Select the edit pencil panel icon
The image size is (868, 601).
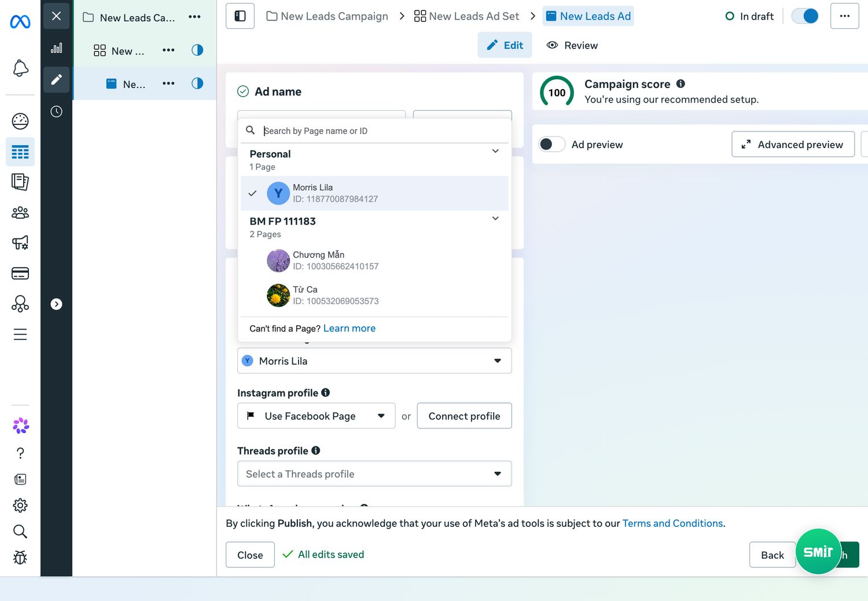56,79
